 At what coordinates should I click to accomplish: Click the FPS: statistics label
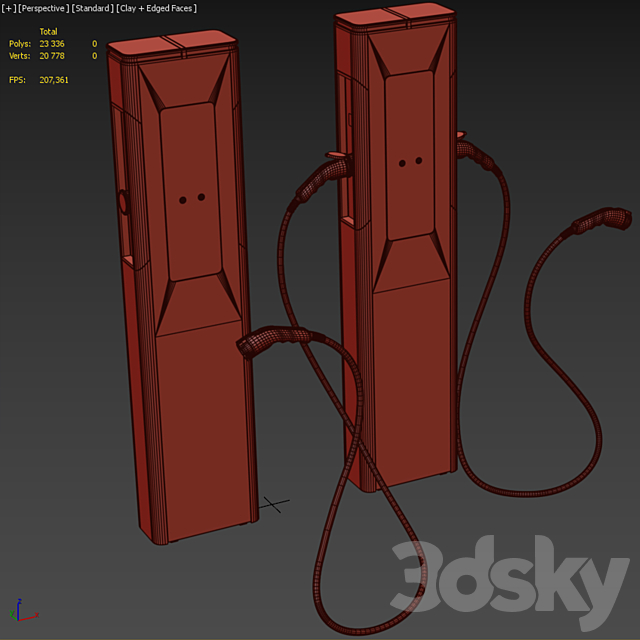pos(17,80)
